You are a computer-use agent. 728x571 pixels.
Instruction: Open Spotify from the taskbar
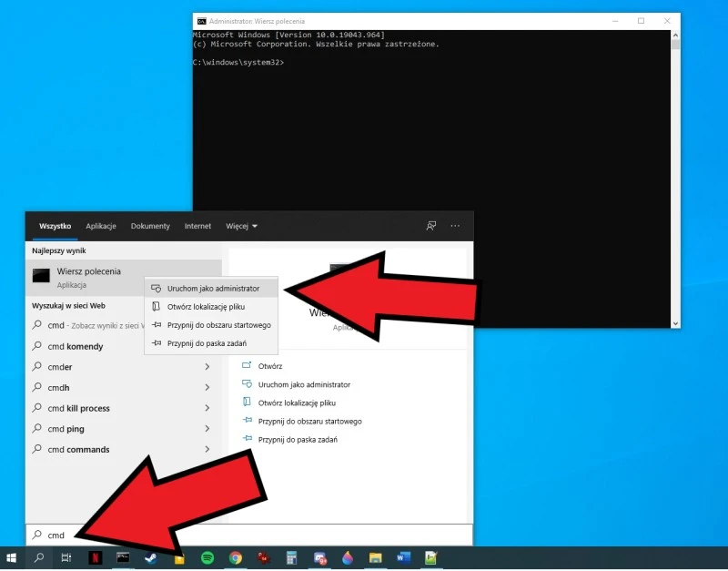click(206, 556)
